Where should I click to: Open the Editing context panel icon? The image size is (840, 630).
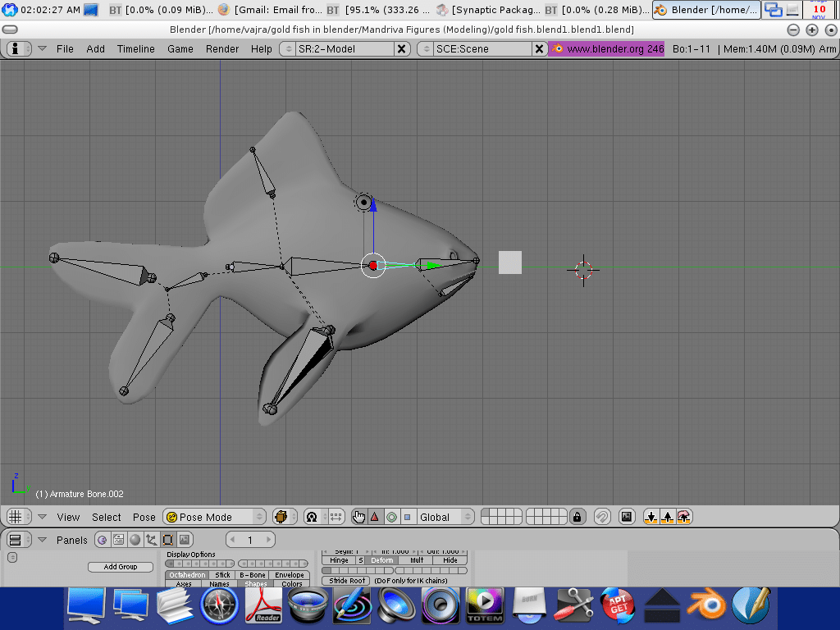click(167, 540)
